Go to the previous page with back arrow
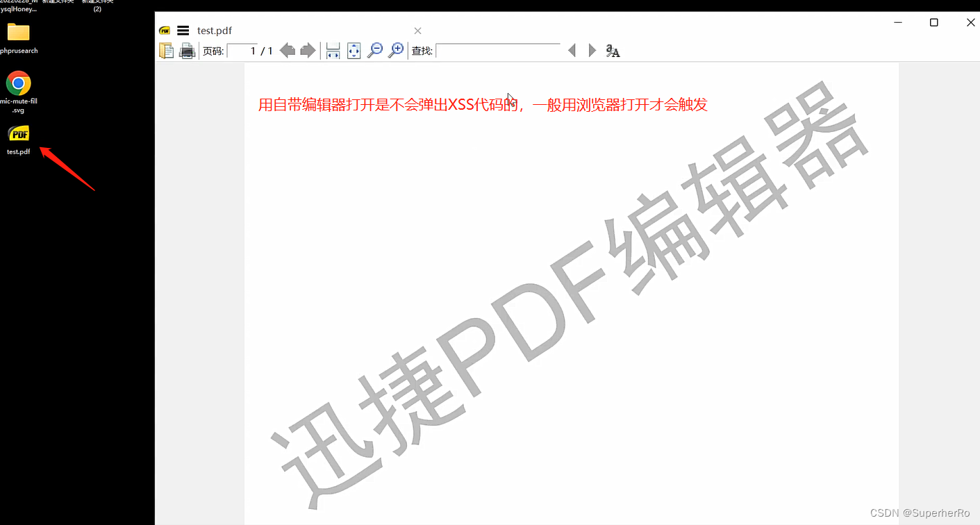 click(x=287, y=50)
